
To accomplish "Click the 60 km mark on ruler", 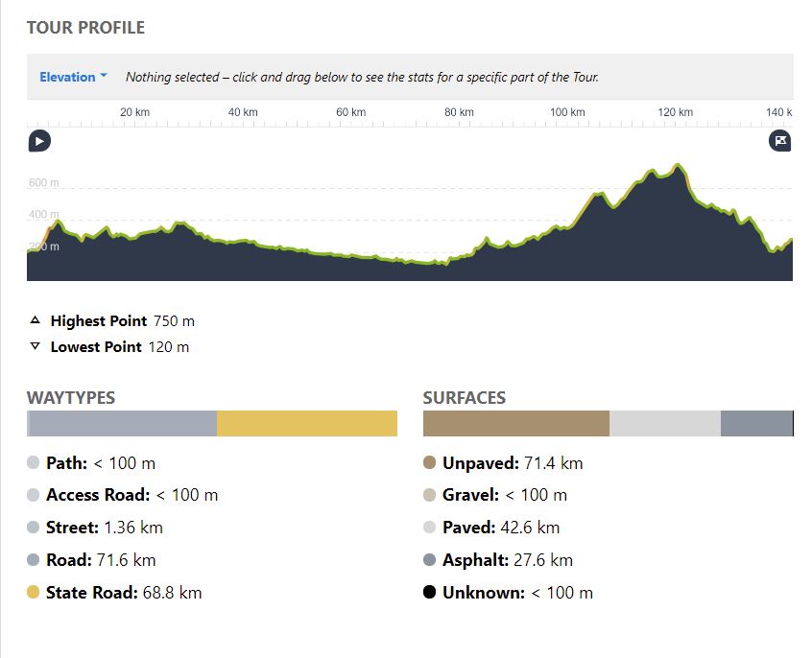I will coord(351,113).
